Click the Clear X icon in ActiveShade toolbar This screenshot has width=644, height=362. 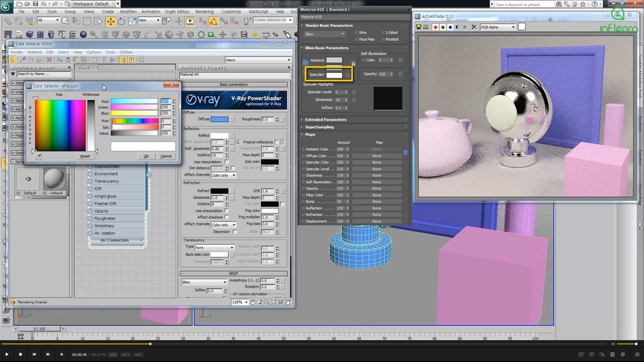[x=474, y=27]
